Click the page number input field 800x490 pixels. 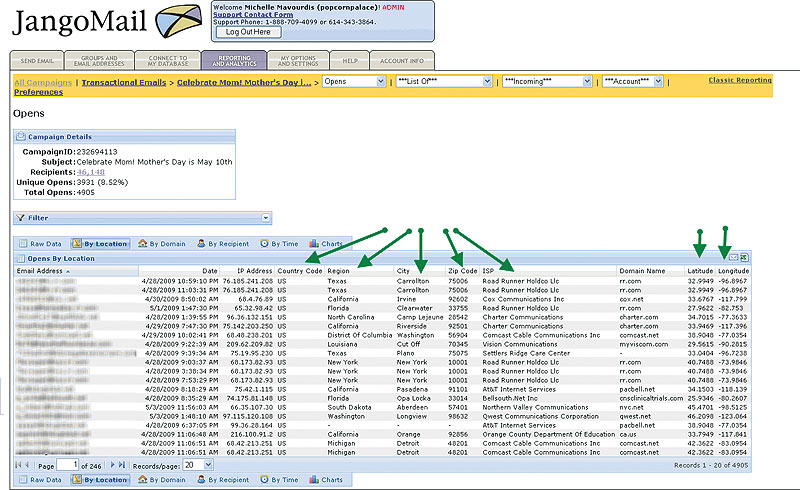[x=67, y=465]
